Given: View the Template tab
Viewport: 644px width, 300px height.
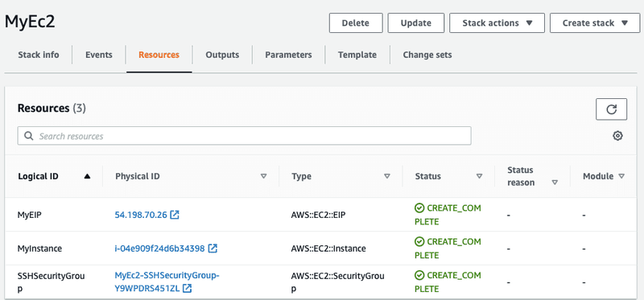Looking at the screenshot, I should [357, 55].
